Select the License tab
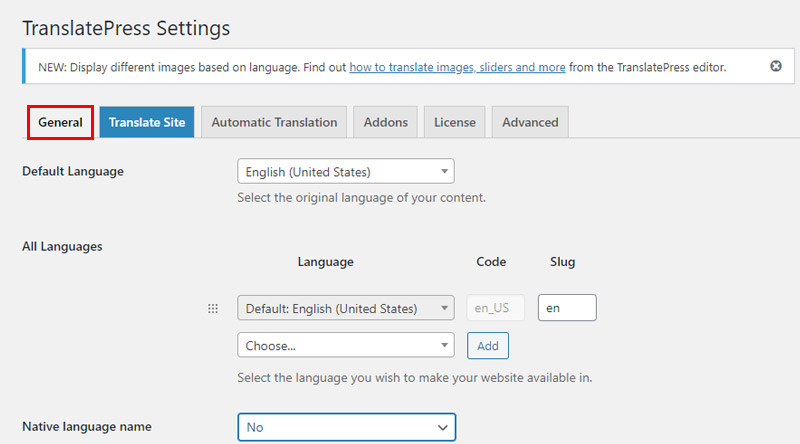 pos(455,122)
